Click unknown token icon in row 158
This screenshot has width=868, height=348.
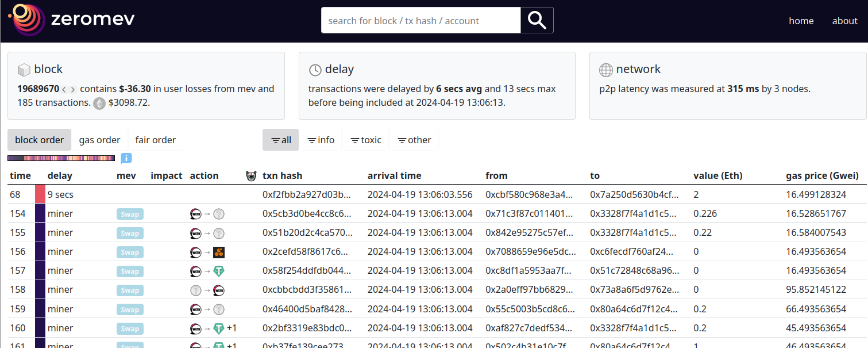point(196,290)
